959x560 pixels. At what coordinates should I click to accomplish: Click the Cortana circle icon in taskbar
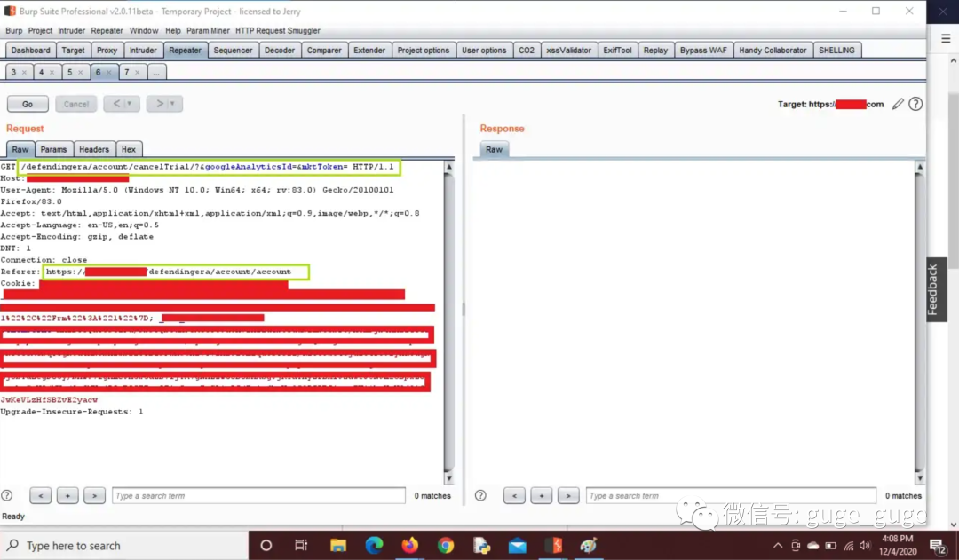click(266, 545)
